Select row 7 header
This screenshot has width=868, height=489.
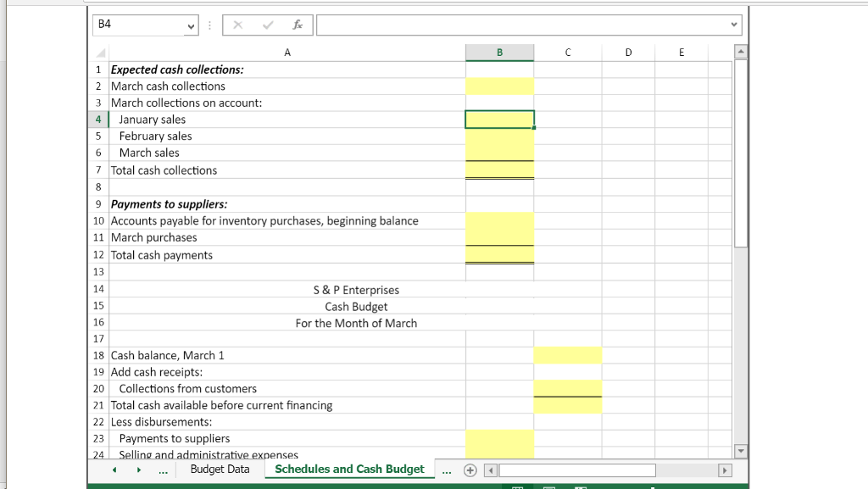click(x=97, y=169)
